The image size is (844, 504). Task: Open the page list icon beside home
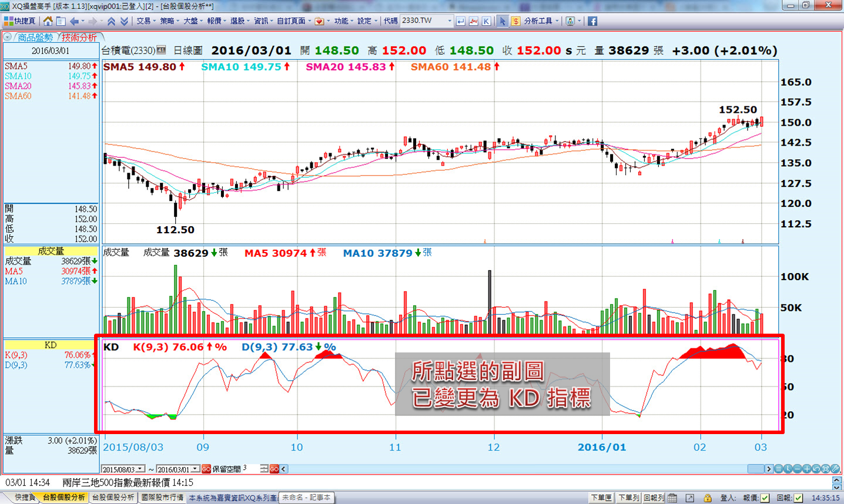pyautogui.click(x=61, y=21)
